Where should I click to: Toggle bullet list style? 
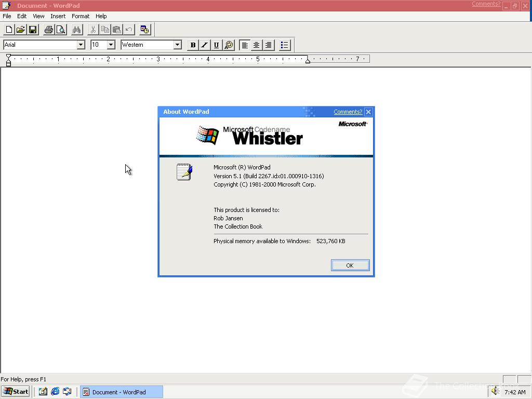[x=285, y=45]
